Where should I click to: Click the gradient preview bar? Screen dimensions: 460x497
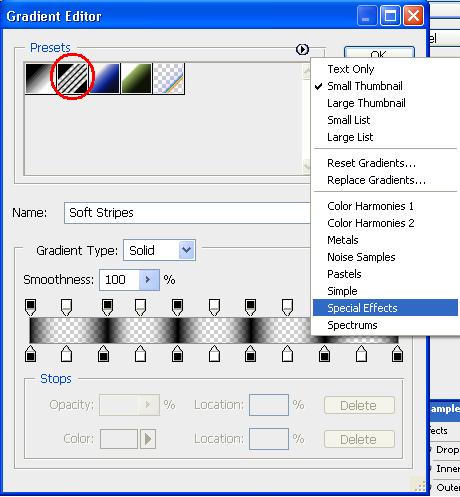click(x=171, y=330)
